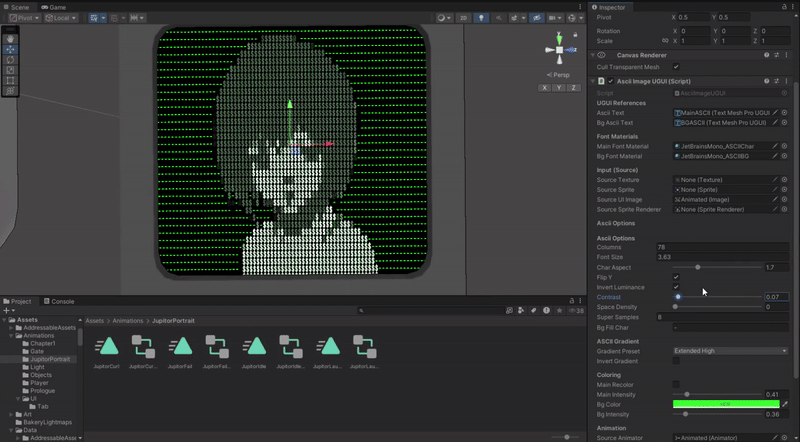Disable the Ascii Image UGUI script checkbox
This screenshot has height=442, width=800.
click(x=611, y=81)
